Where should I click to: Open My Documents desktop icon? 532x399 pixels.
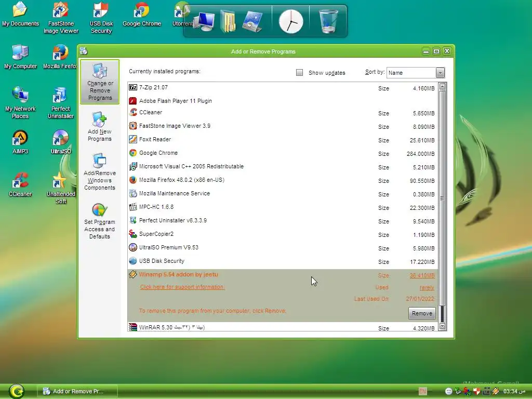tap(20, 14)
